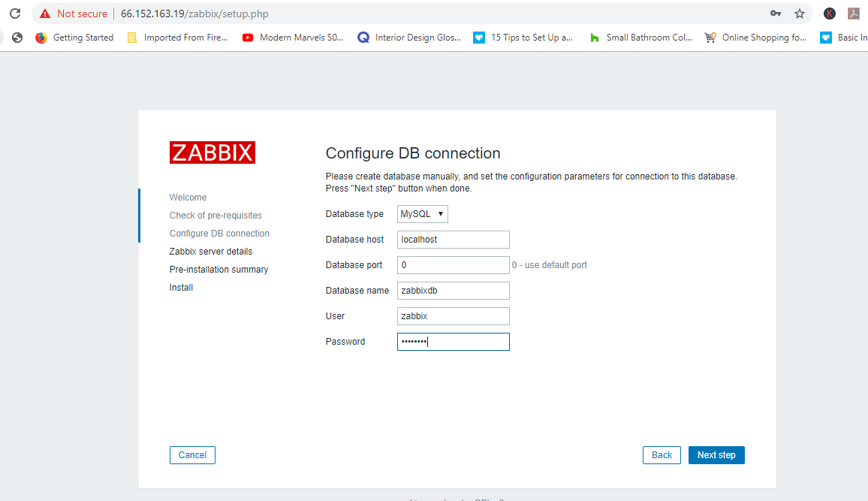Open the Basic In... bookmark
This screenshot has width=868, height=501.
coord(844,38)
